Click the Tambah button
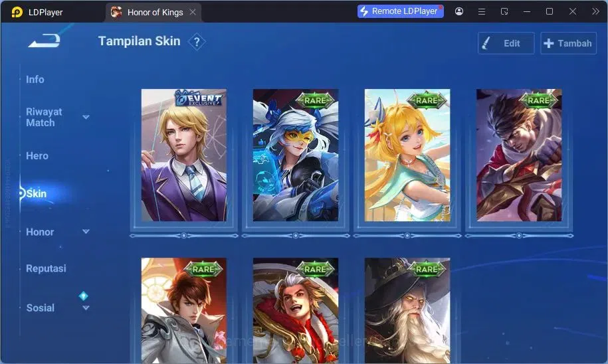 click(568, 43)
